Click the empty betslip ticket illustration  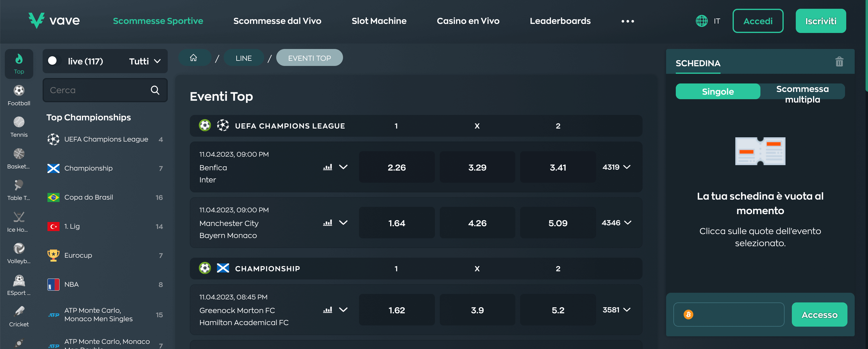pyautogui.click(x=760, y=151)
